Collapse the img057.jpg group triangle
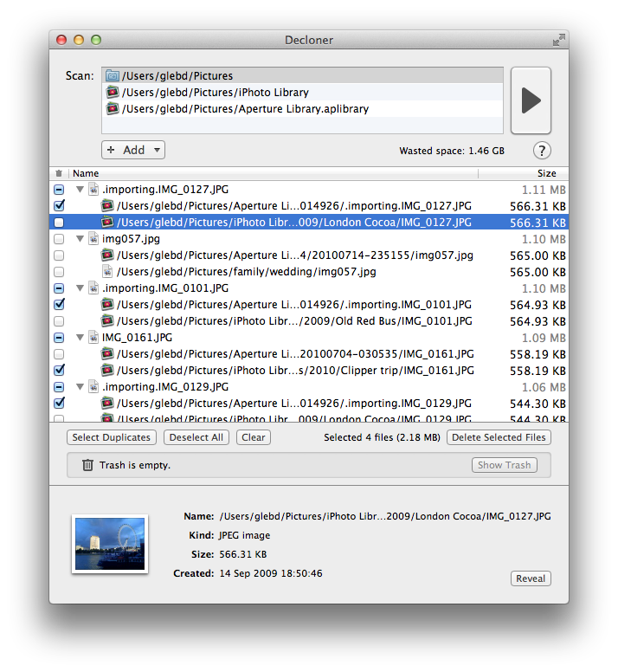The image size is (618, 672). point(80,239)
